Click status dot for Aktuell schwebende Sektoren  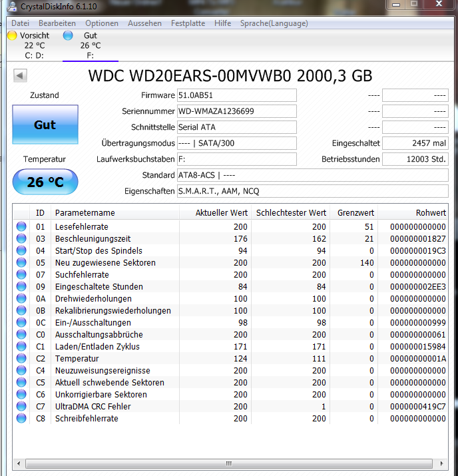tap(21, 383)
